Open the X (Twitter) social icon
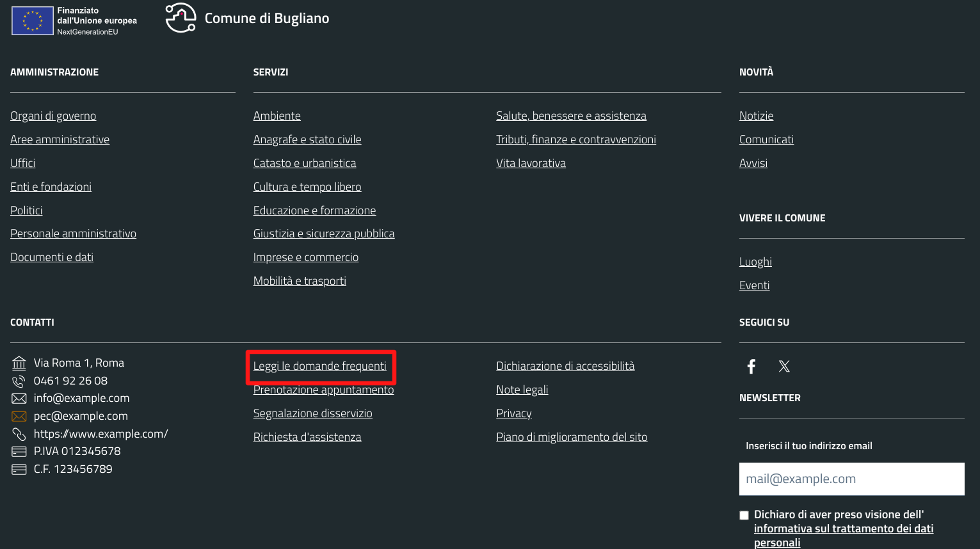Image resolution: width=980 pixels, height=549 pixels. 784,366
